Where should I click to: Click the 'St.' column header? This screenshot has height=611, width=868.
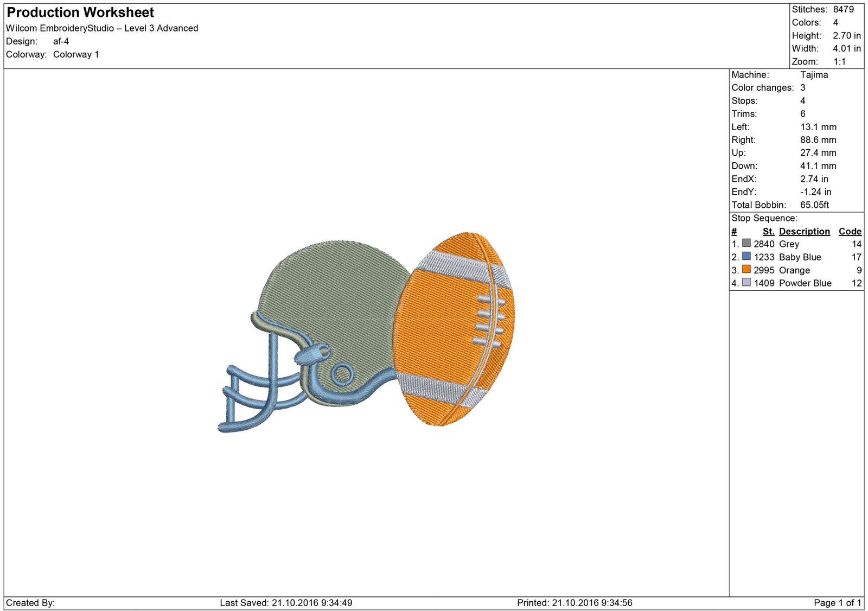(768, 231)
